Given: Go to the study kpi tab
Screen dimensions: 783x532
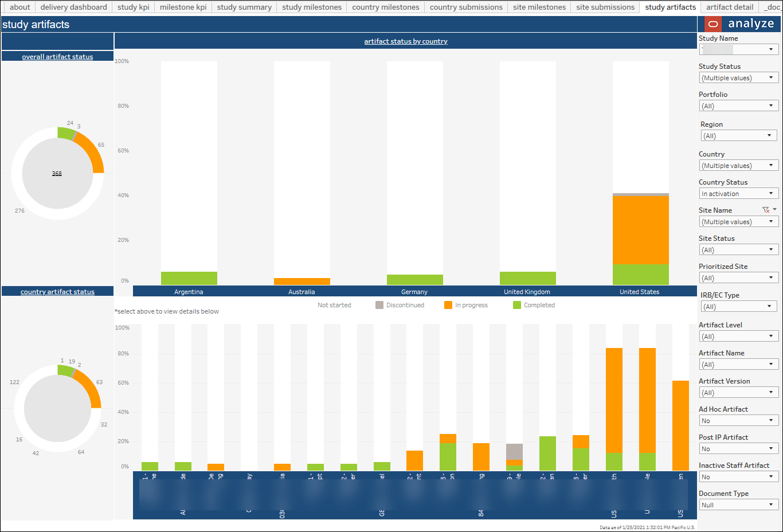Looking at the screenshot, I should (x=133, y=7).
